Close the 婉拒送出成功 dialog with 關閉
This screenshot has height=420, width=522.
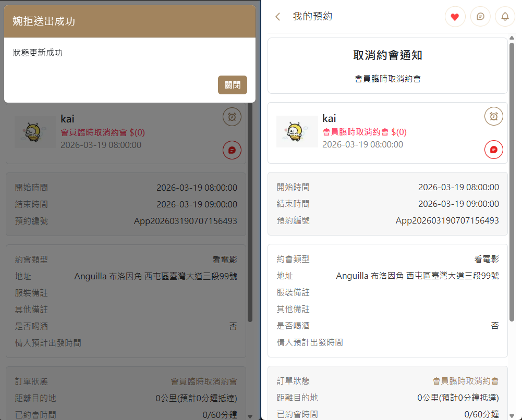(x=233, y=85)
